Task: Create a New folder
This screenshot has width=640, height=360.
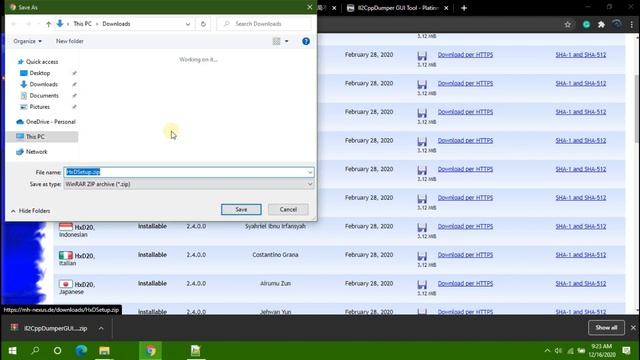Action: 70,41
